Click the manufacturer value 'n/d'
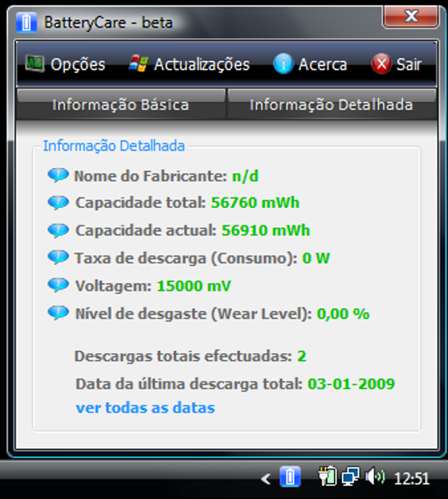Viewport: 448px width, 499px height. pyautogui.click(x=245, y=176)
